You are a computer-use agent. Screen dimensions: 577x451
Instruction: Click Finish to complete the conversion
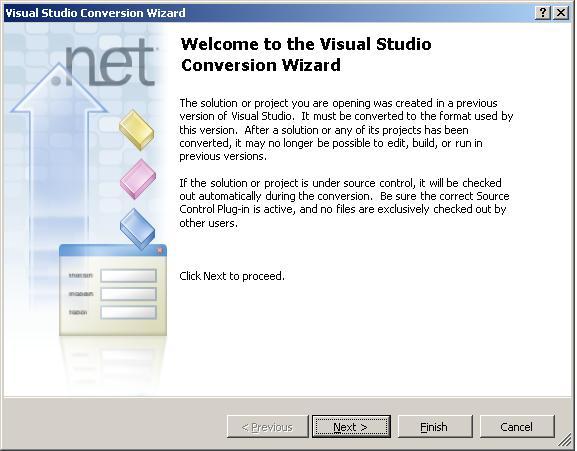(x=435, y=427)
